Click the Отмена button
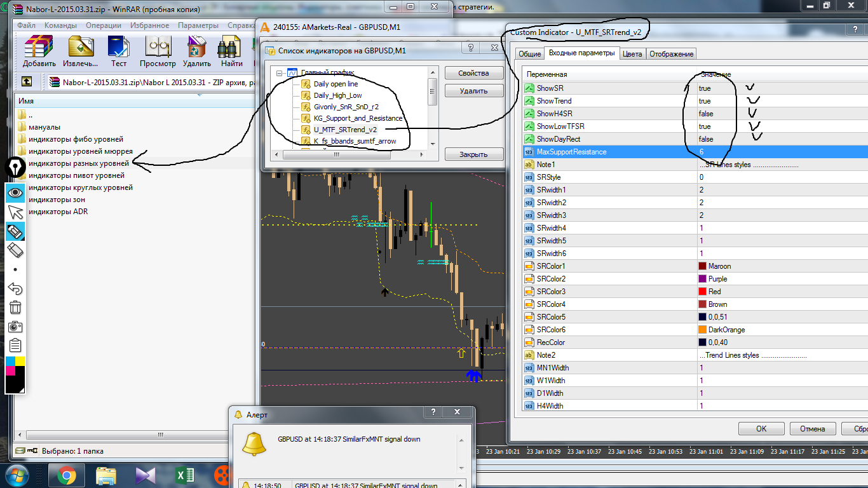Screen dimensions: 868x488 (x=812, y=429)
